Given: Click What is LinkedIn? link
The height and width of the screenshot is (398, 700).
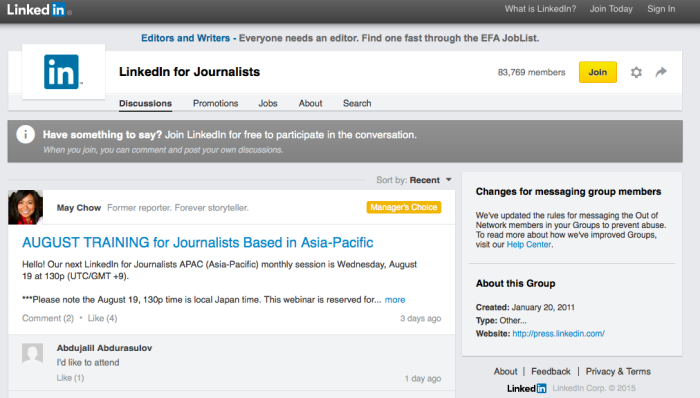Looking at the screenshot, I should click(540, 9).
